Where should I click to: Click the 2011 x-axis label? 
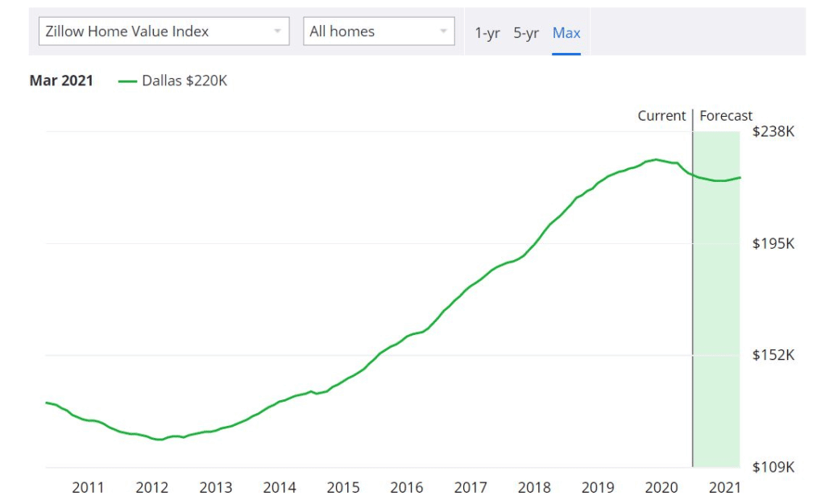[88, 488]
